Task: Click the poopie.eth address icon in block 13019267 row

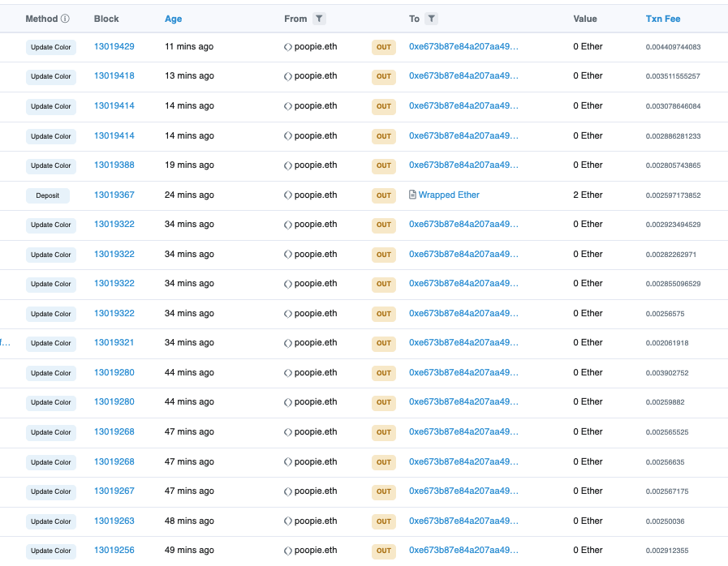Action: (288, 491)
